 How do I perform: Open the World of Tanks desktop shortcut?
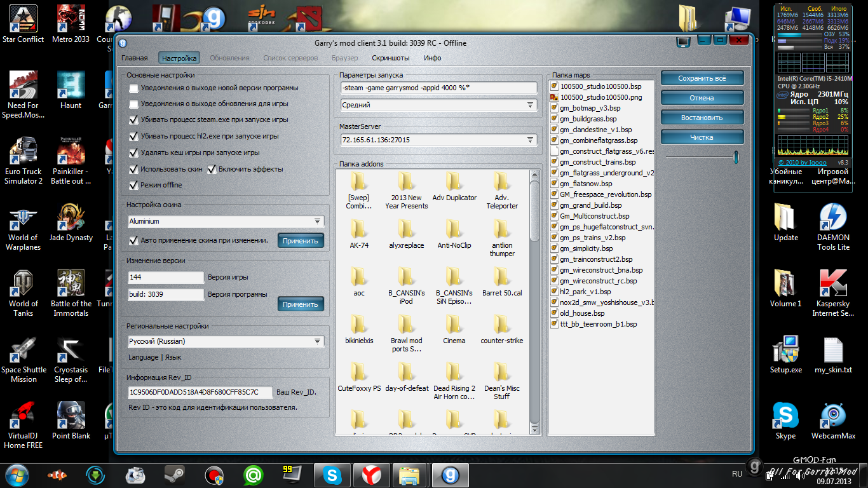tap(23, 292)
